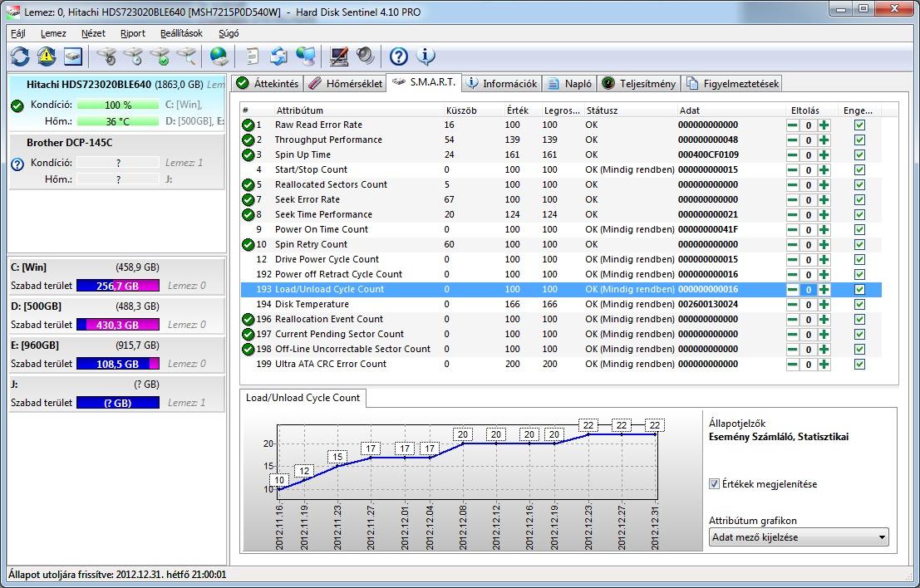Open the Attribútum grafikon dropdown
The image size is (920, 588).
[x=799, y=537]
